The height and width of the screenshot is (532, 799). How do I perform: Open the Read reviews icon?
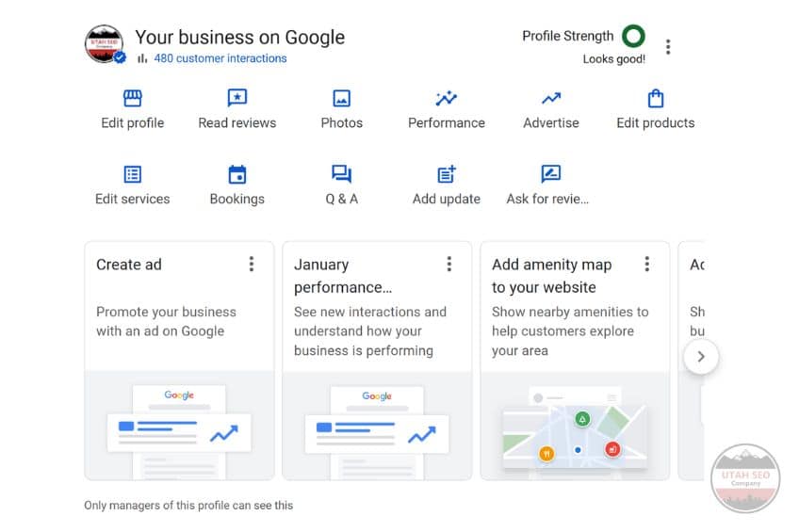coord(237,99)
